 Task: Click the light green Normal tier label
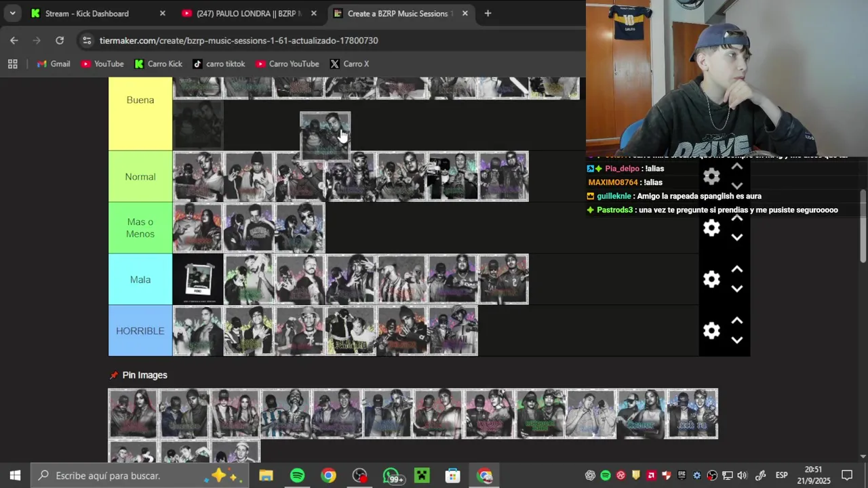[x=140, y=177]
